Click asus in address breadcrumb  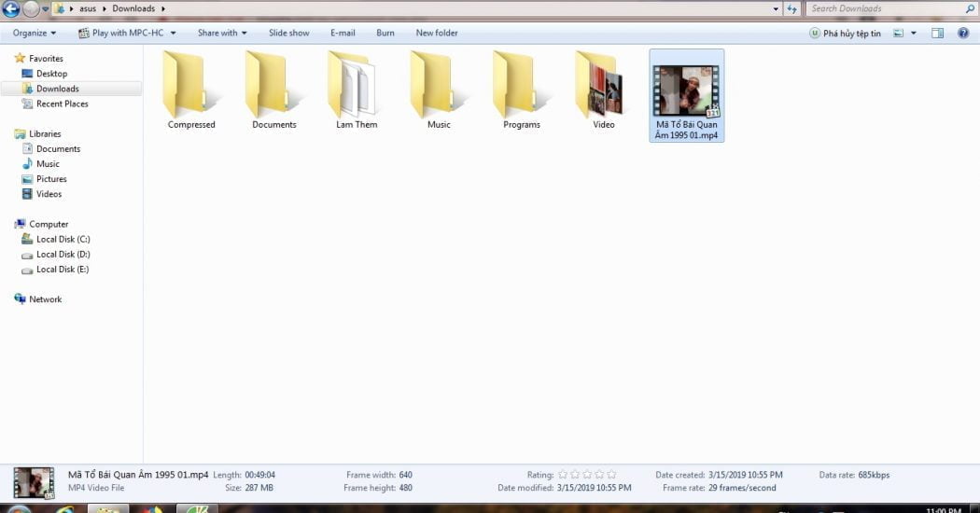point(88,8)
